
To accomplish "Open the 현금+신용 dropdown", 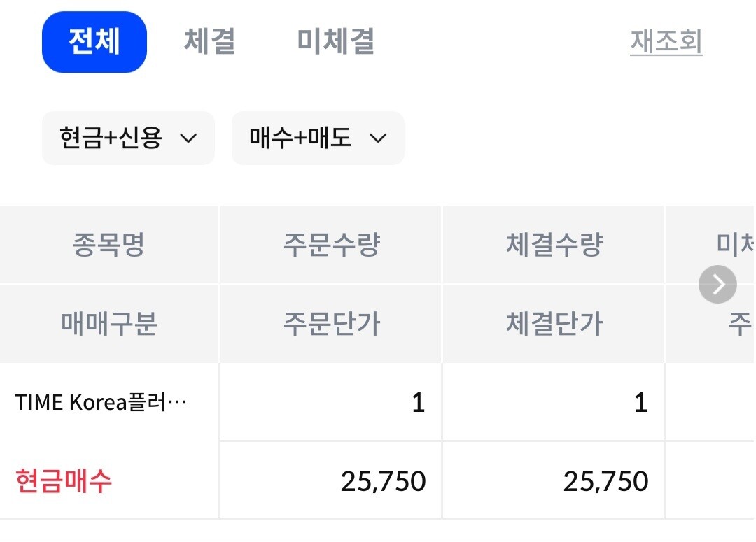I will (x=128, y=138).
